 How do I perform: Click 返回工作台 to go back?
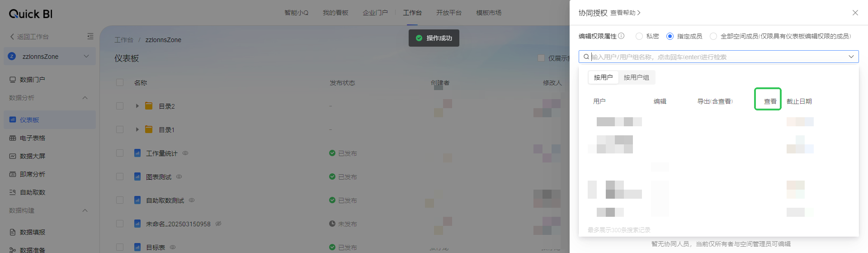point(29,37)
